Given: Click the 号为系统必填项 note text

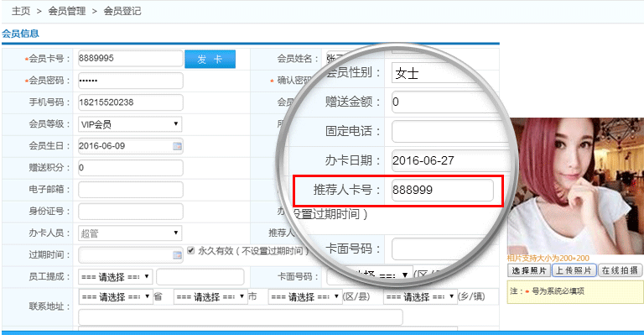Looking at the screenshot, I should (558, 291).
